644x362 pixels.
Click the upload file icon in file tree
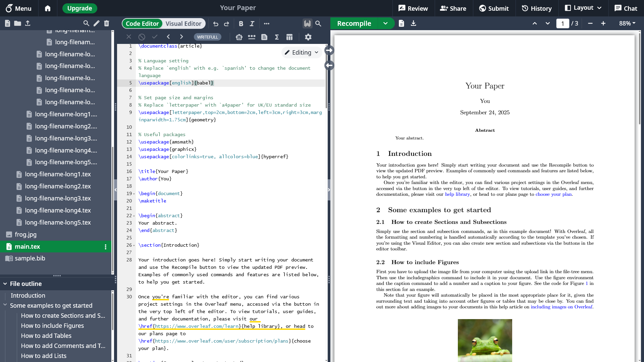click(x=28, y=23)
